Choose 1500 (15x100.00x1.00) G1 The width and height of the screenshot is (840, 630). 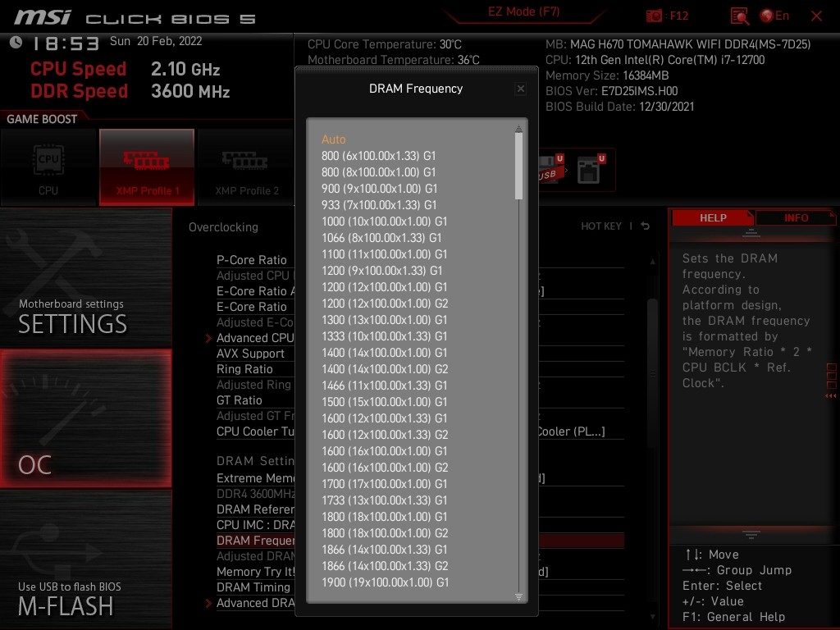click(x=384, y=402)
